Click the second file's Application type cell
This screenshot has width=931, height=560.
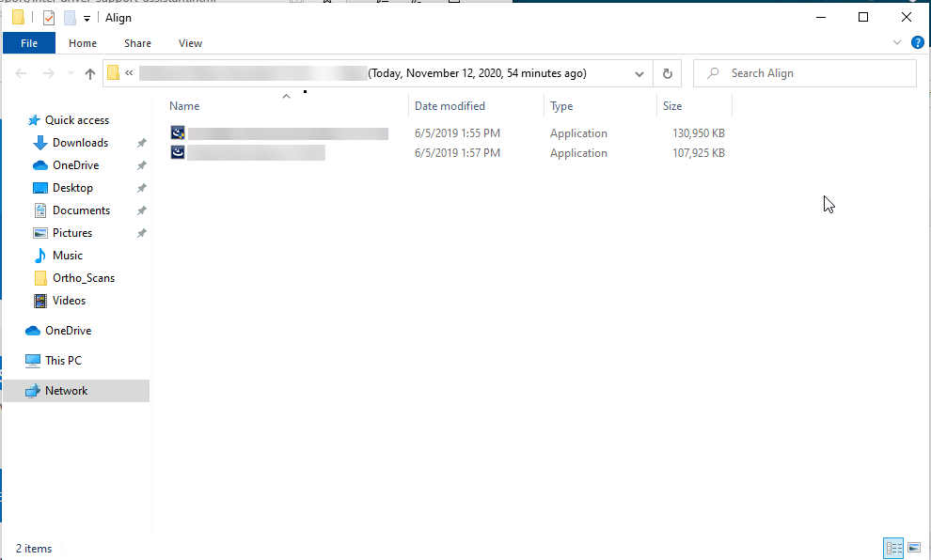[x=578, y=153]
